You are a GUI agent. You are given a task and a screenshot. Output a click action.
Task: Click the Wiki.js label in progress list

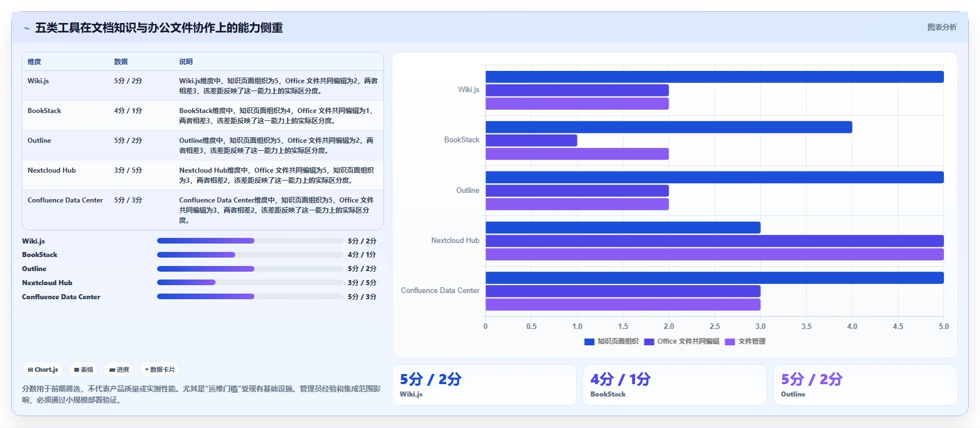tap(33, 241)
